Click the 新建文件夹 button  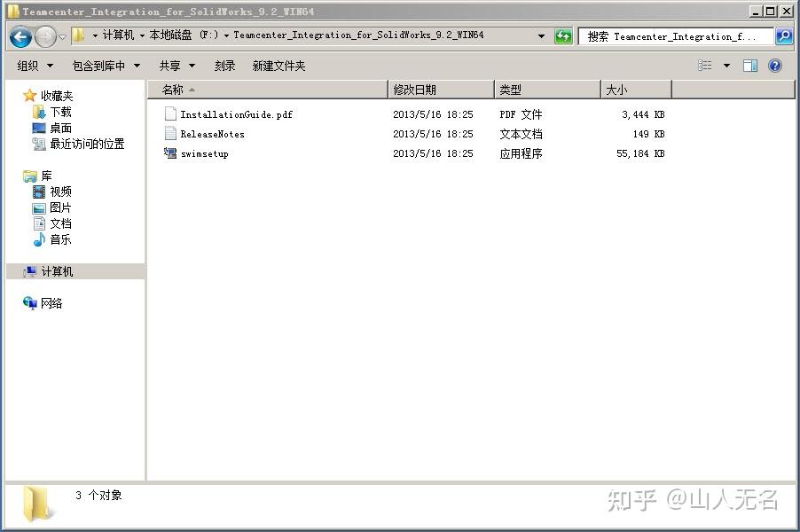[x=278, y=66]
